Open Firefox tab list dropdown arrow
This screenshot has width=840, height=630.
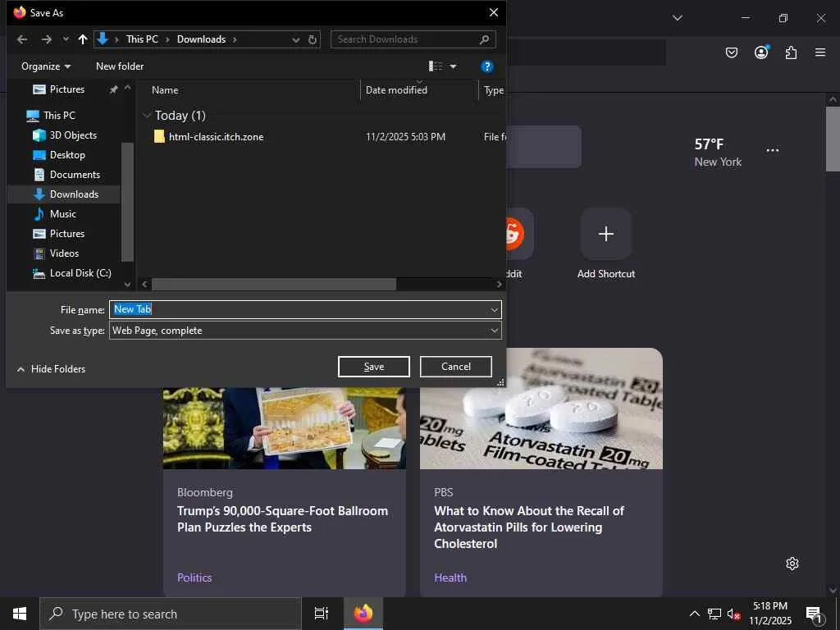pyautogui.click(x=678, y=18)
